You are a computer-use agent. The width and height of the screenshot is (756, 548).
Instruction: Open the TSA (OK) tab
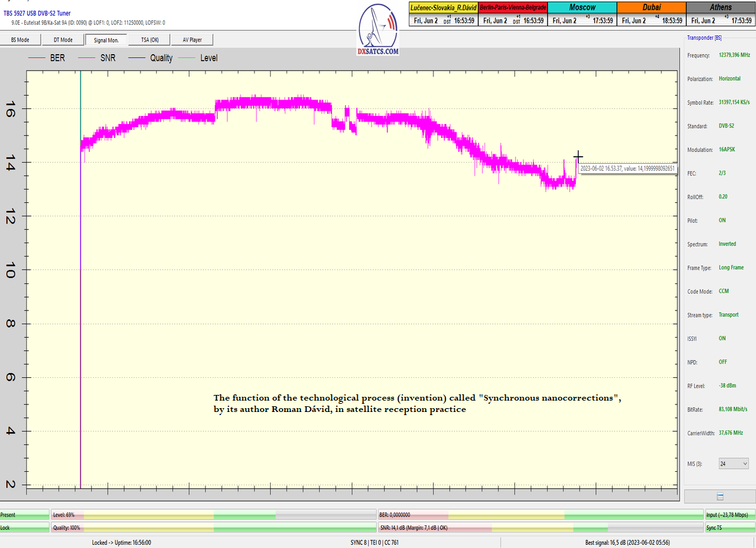(149, 40)
